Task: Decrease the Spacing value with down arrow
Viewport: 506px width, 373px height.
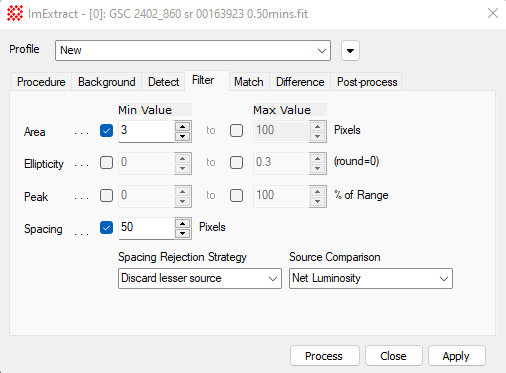Action: (182, 233)
